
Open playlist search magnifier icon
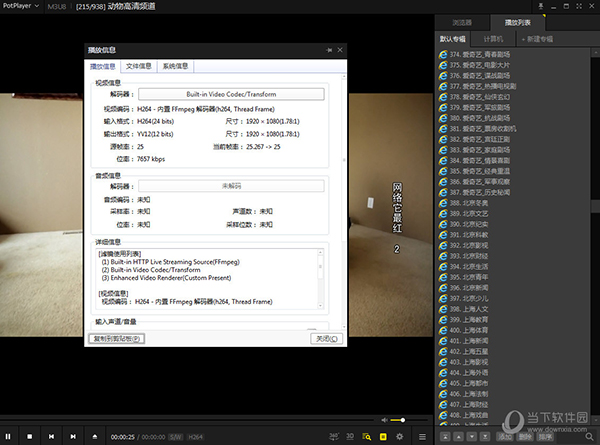(x=589, y=437)
